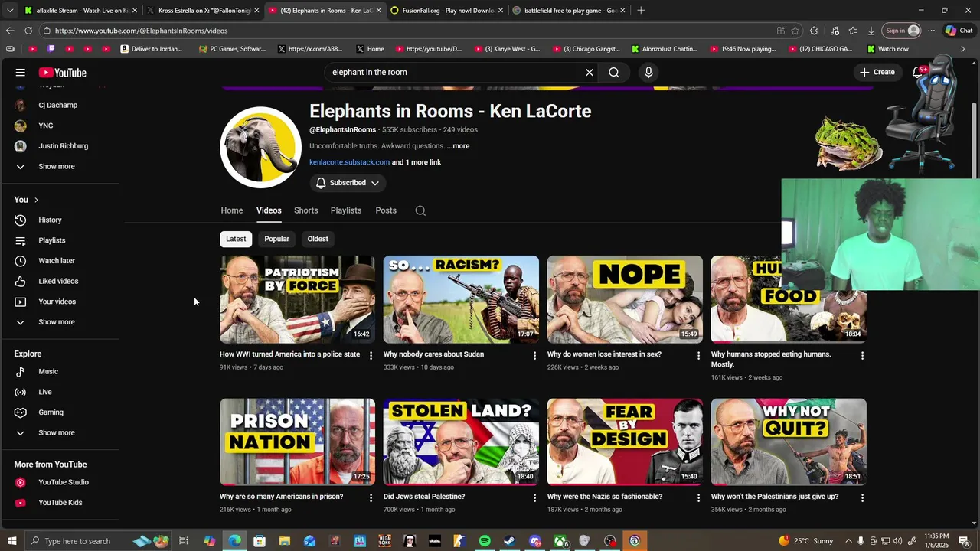Image resolution: width=980 pixels, height=551 pixels.
Task: Click Elephants in Rooms channel avatar
Action: point(260,147)
